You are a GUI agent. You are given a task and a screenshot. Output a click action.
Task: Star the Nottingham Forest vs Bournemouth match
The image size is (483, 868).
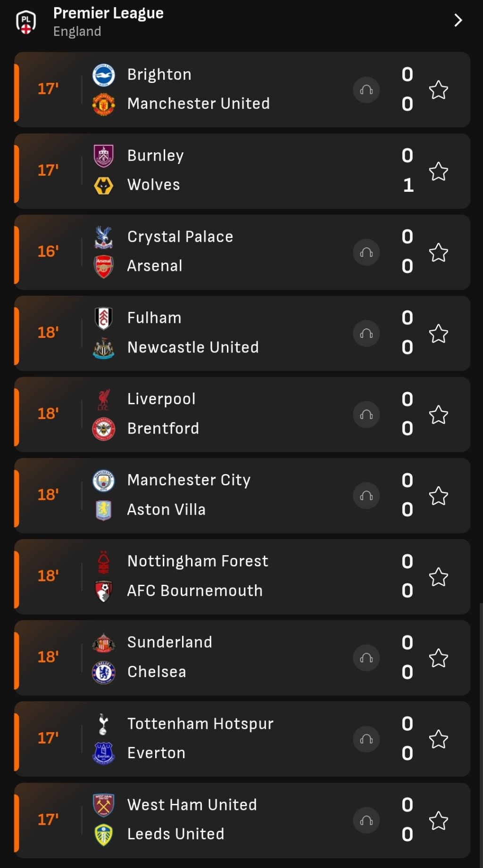pyautogui.click(x=439, y=577)
